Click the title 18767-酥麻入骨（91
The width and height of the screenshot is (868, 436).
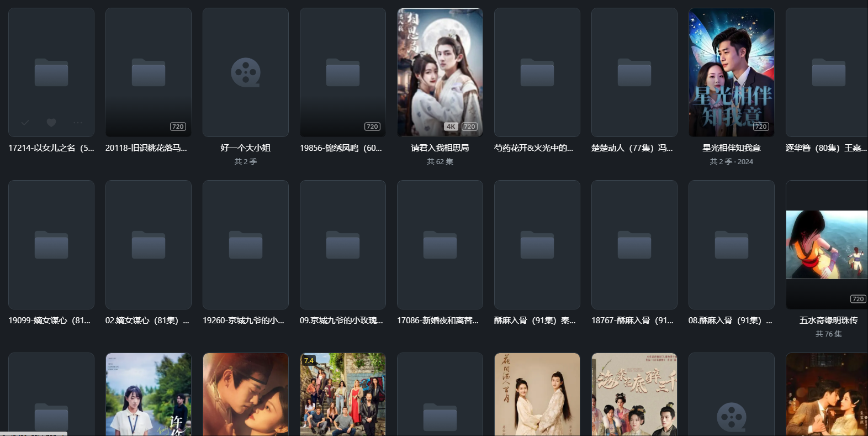click(633, 321)
